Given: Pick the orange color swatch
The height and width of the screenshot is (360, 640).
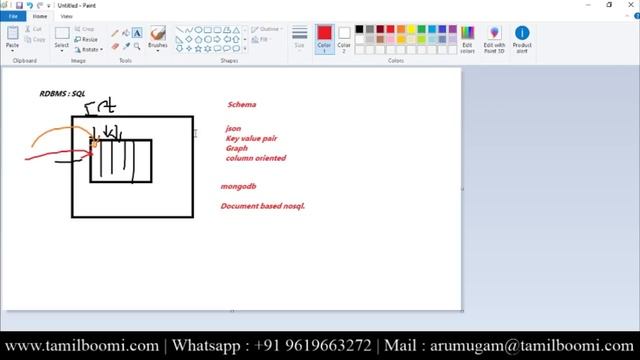Looking at the screenshot, I should (401, 29).
